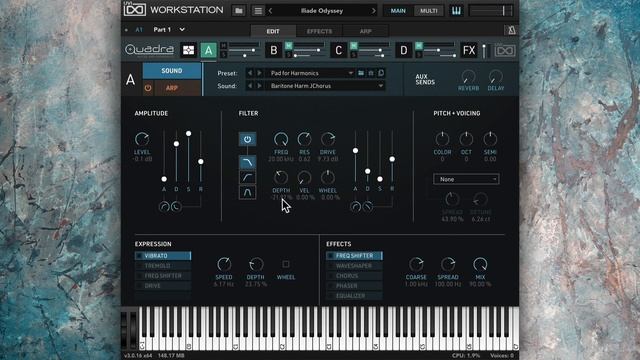Select layer C in Quadra
Screen dimensions: 640x360
pyautogui.click(x=338, y=50)
